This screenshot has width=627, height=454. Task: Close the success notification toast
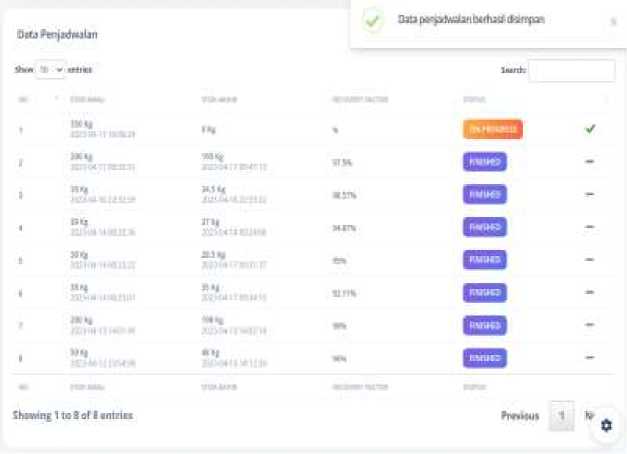[613, 21]
